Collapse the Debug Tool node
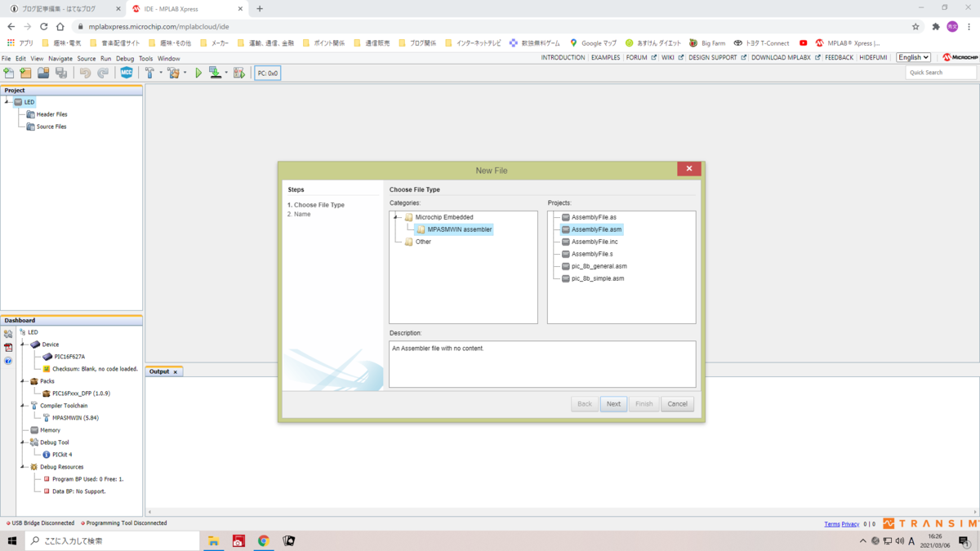The image size is (980, 551). [x=24, y=442]
